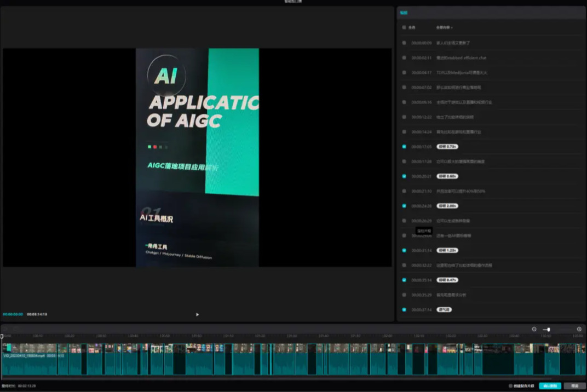Uncheck the 00:00:17:05 pause row
The width and height of the screenshot is (587, 392).
(x=404, y=146)
